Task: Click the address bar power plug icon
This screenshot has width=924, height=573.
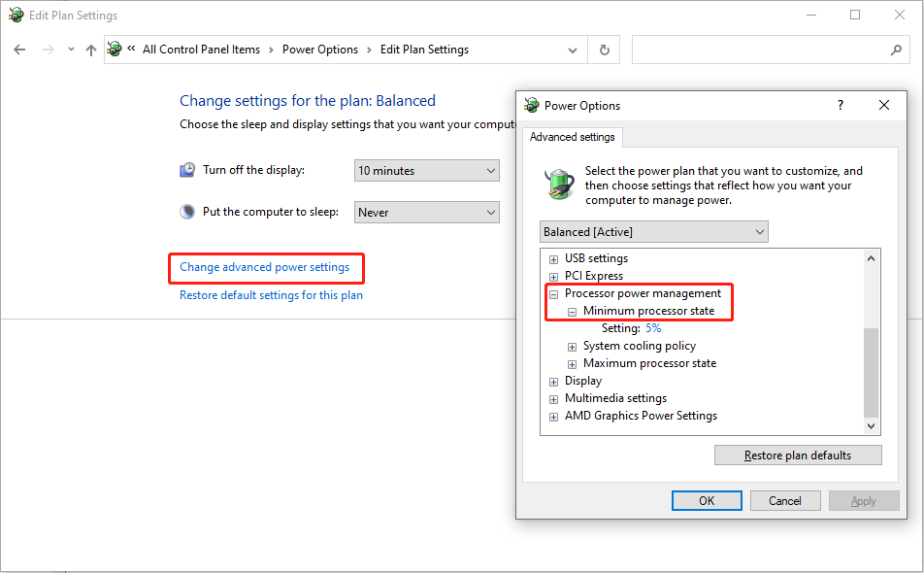Action: coord(115,49)
